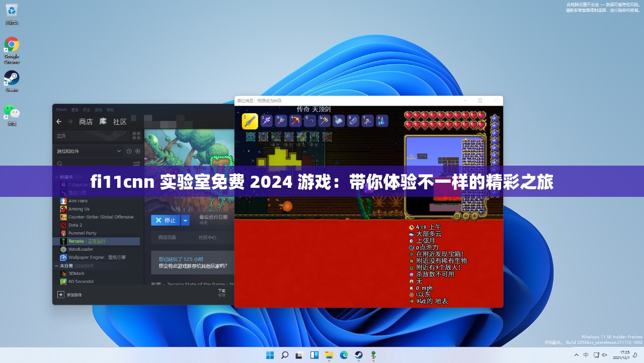The image size is (644, 363).
Task: Open the 商店 tab in Steam
Action: (86, 121)
